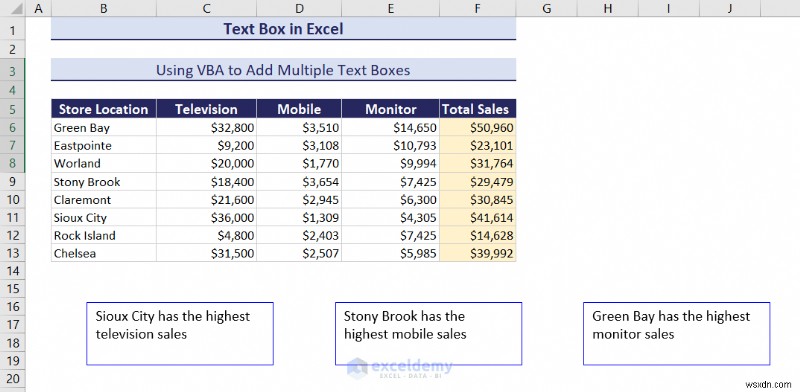Select the $39,992 total sales cell
The image size is (800, 392).
pyautogui.click(x=478, y=253)
